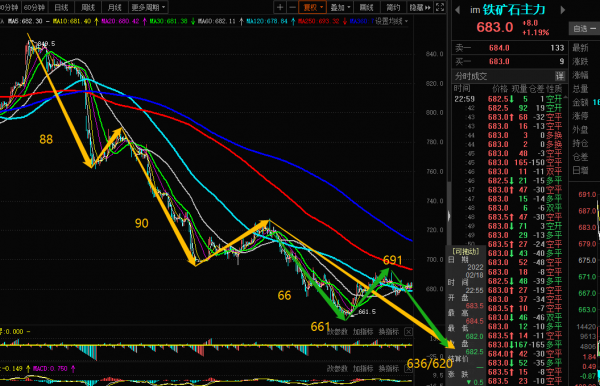This screenshot has height=386, width=600.
Task: Switch to 60分钟 period
Action: tap(34, 7)
